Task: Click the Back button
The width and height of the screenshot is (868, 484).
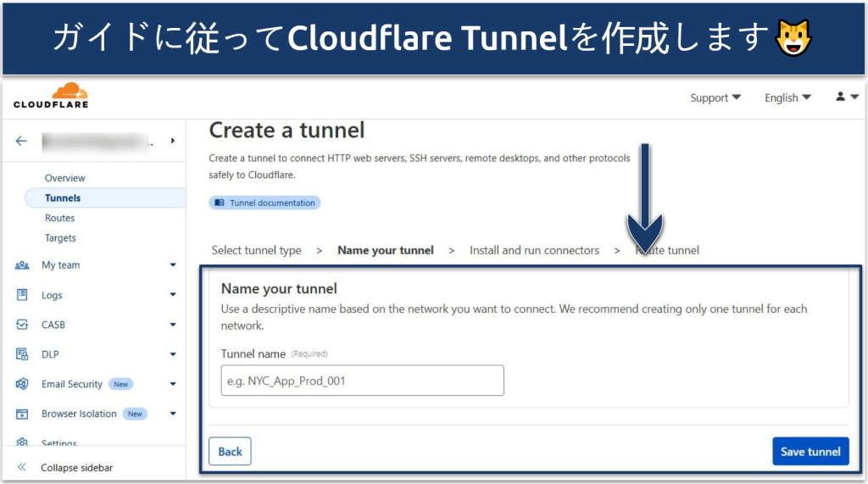Action: (230, 451)
